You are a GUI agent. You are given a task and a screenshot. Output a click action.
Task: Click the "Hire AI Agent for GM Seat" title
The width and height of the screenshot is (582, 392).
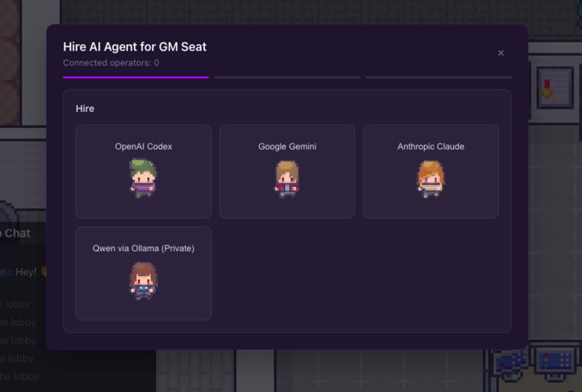pos(135,47)
